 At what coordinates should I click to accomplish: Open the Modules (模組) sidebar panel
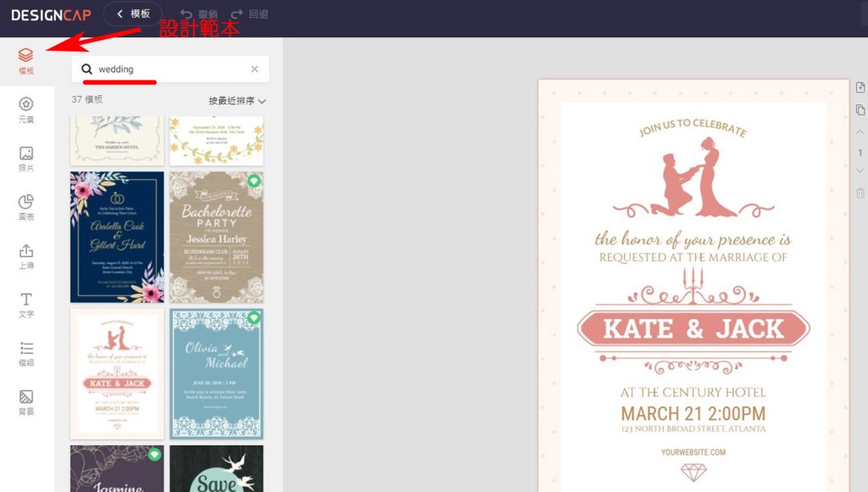(26, 353)
